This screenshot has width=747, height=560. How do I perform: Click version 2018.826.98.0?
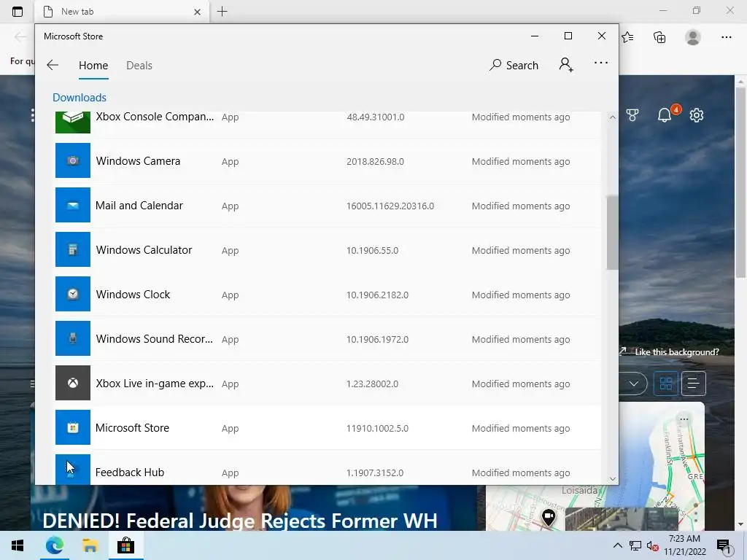[x=376, y=161]
